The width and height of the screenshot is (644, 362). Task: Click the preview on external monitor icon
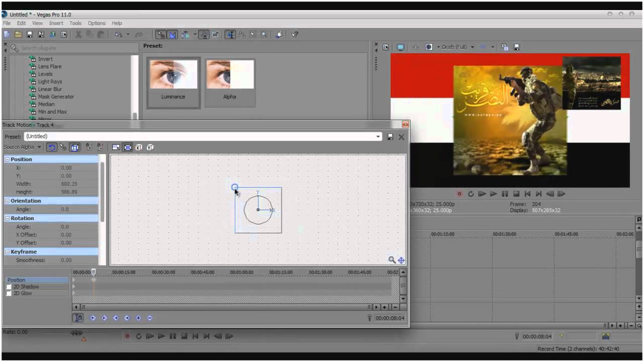(400, 47)
